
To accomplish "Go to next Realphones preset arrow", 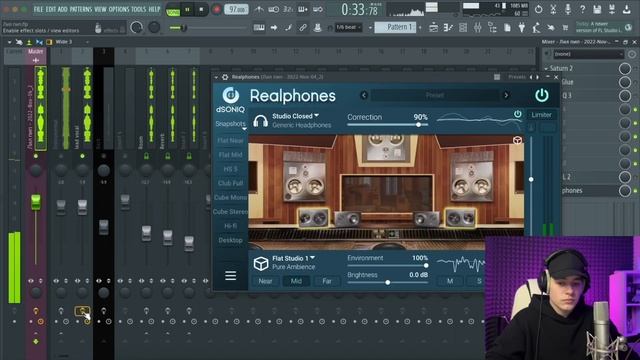I will (506, 96).
